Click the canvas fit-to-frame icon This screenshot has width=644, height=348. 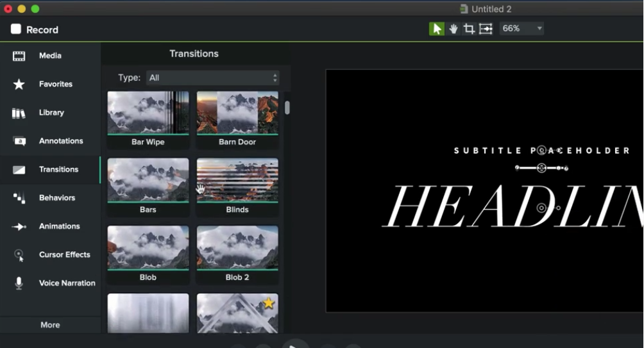click(x=486, y=29)
